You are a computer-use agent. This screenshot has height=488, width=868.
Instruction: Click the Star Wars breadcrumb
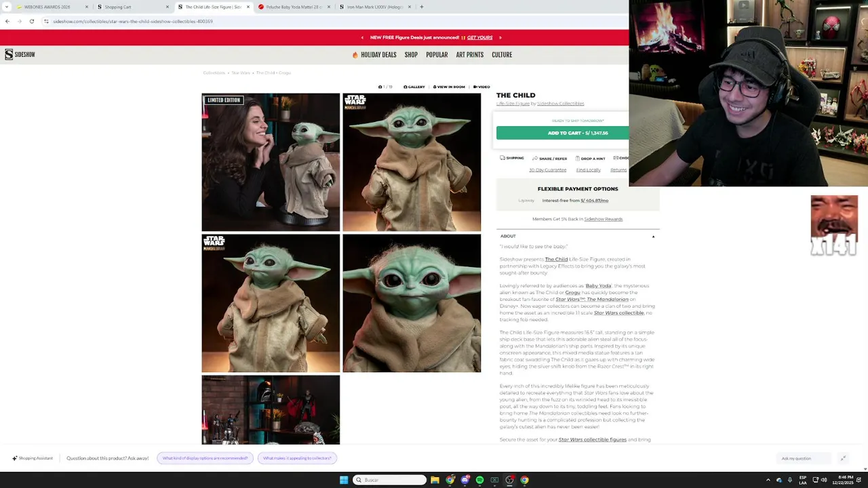tap(241, 73)
